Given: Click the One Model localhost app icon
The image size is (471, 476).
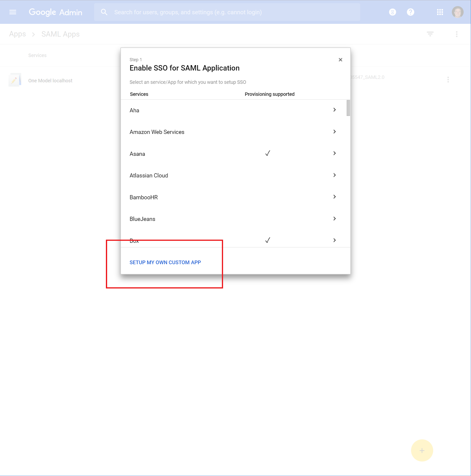Looking at the screenshot, I should [15, 80].
